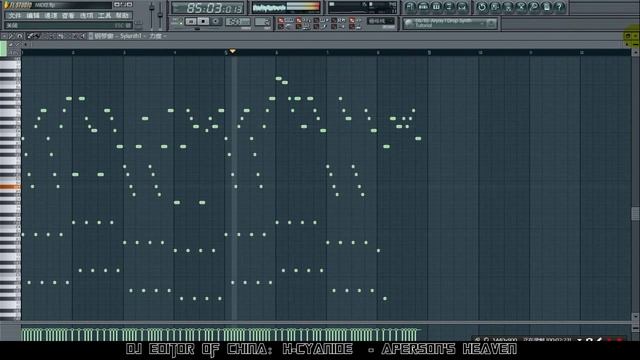Open the 文件 menu
640x360 pixels.
pyautogui.click(x=14, y=16)
